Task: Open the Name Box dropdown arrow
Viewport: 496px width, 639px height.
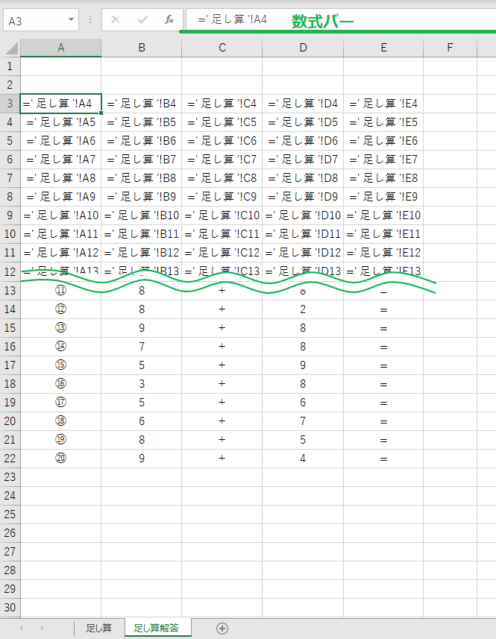Action: (x=71, y=20)
